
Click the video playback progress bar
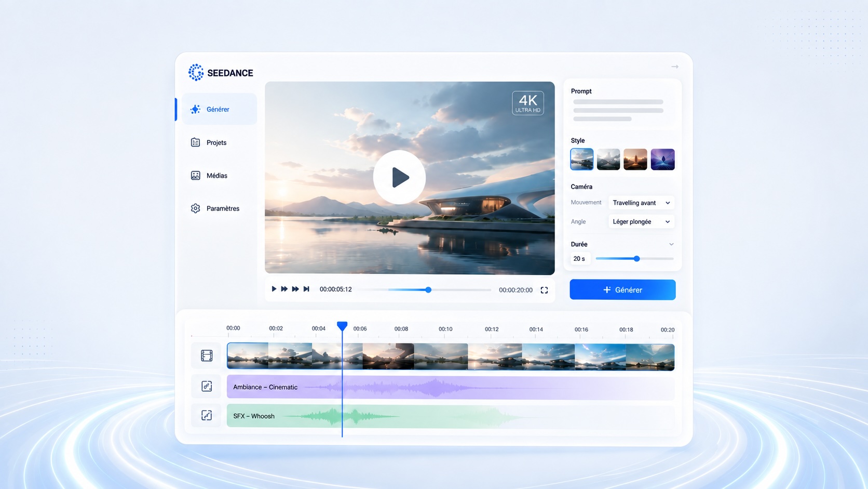coord(426,290)
